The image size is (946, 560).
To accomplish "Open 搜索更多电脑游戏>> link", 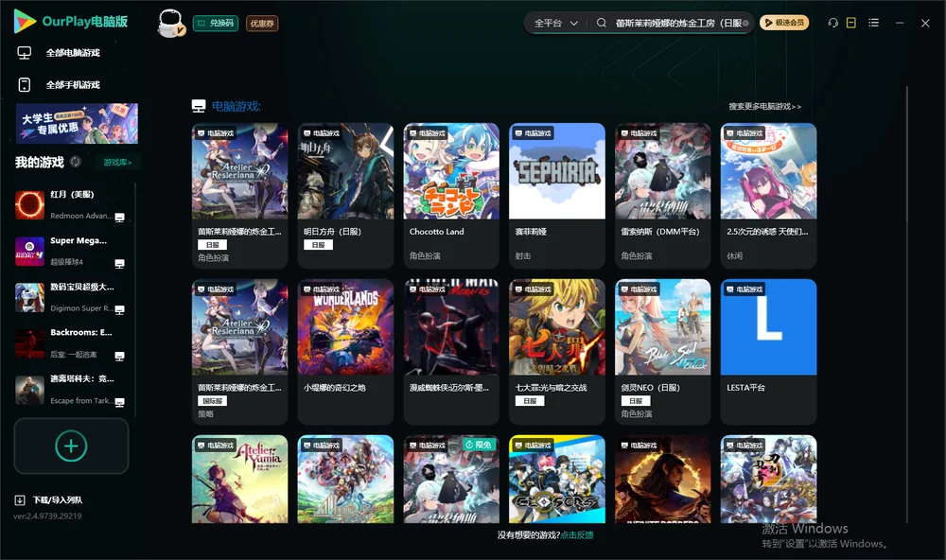I will click(x=765, y=106).
